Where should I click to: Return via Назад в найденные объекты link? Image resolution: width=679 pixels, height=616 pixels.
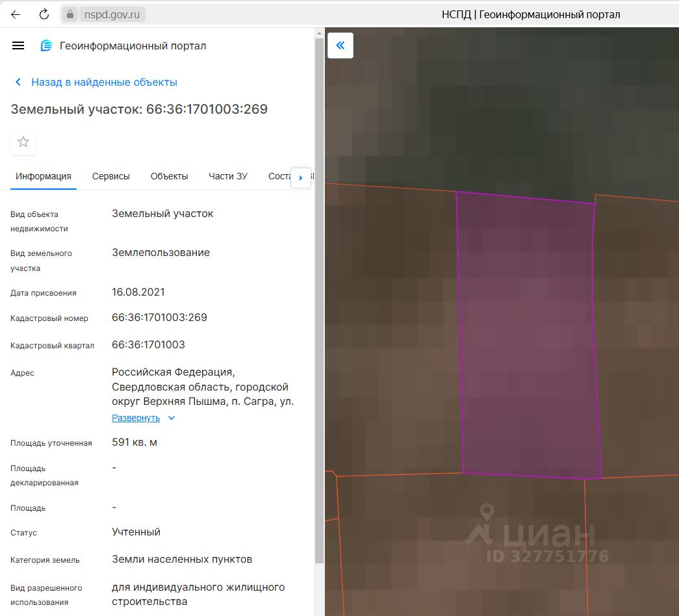click(x=104, y=82)
